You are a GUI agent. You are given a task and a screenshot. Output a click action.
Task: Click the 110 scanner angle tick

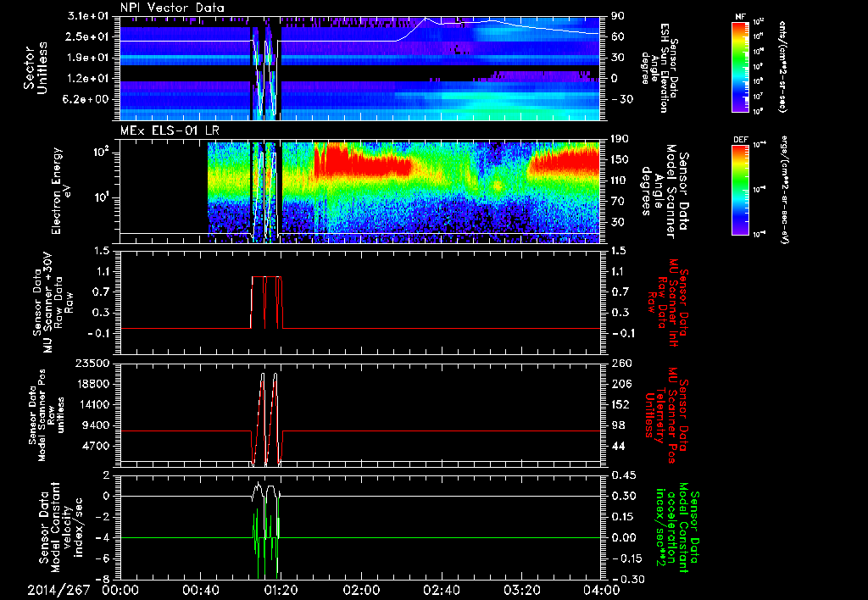[620, 181]
